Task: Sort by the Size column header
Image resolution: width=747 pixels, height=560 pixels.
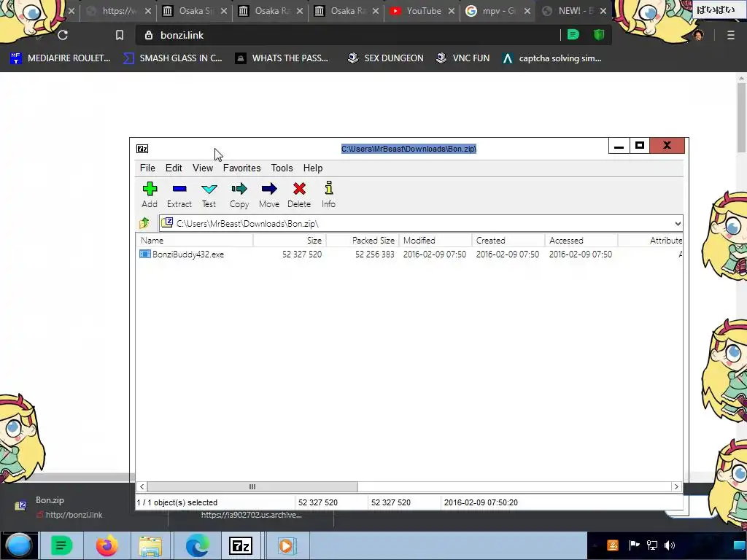Action: [290, 241]
